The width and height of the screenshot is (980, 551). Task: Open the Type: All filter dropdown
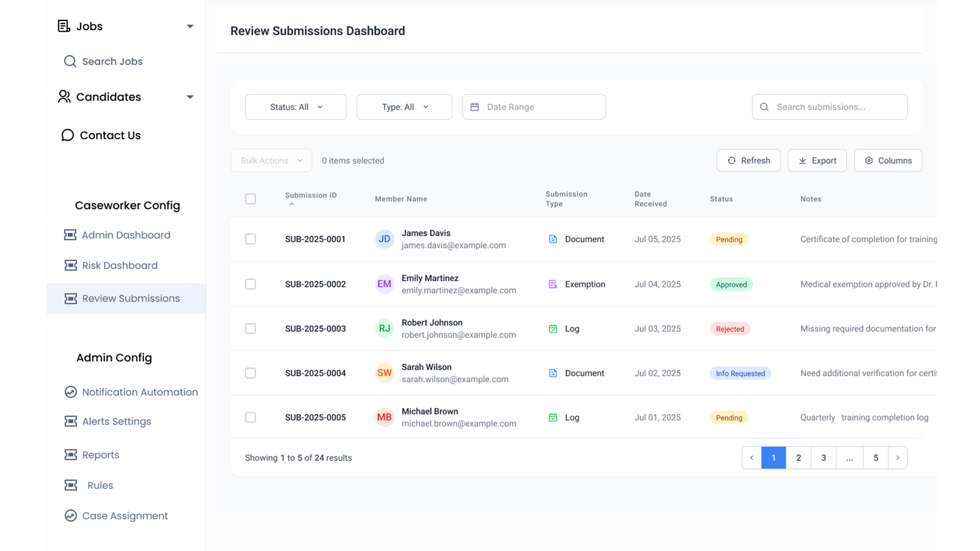coord(404,107)
